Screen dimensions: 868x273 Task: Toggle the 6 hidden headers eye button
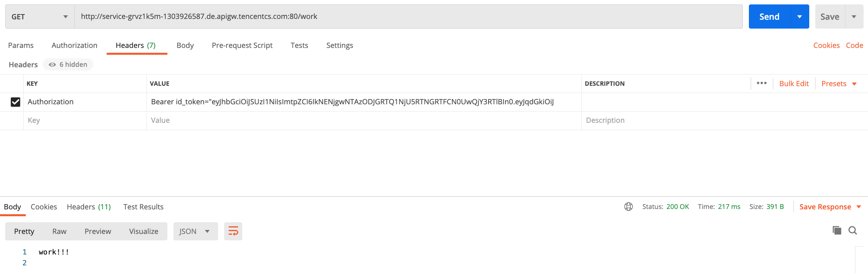[68, 64]
